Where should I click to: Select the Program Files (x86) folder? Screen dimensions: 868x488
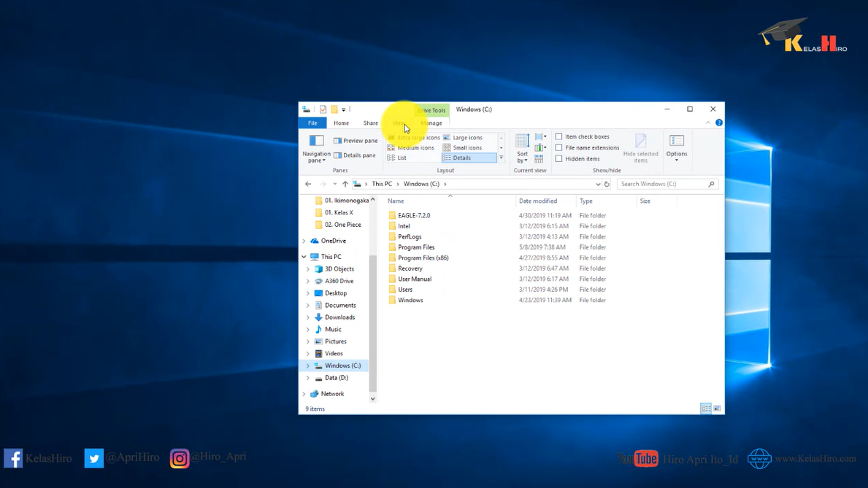[423, 257]
